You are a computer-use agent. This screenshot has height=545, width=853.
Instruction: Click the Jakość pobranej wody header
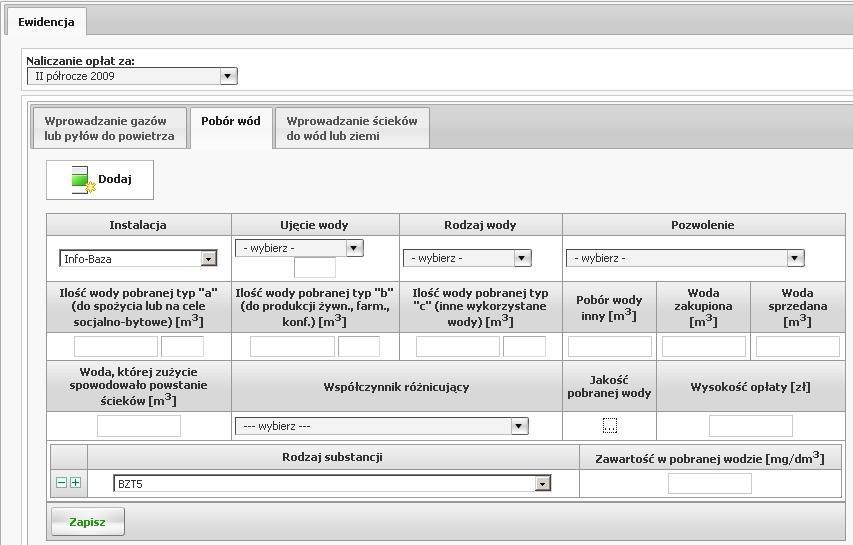click(x=609, y=387)
